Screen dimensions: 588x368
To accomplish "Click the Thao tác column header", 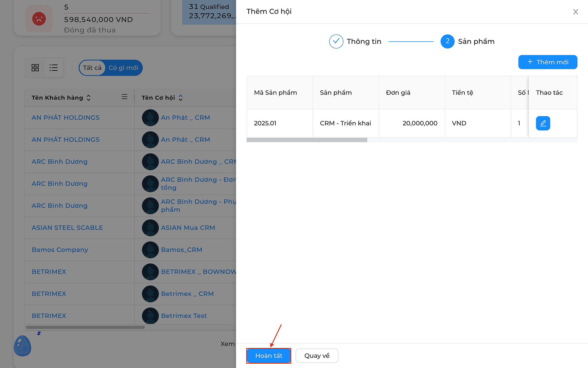I will click(553, 92).
